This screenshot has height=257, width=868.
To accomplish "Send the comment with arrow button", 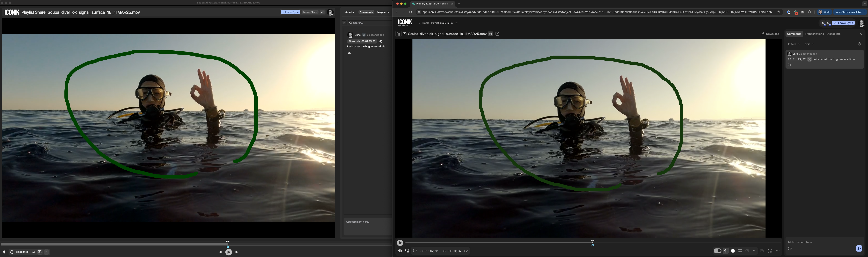I will pyautogui.click(x=859, y=249).
